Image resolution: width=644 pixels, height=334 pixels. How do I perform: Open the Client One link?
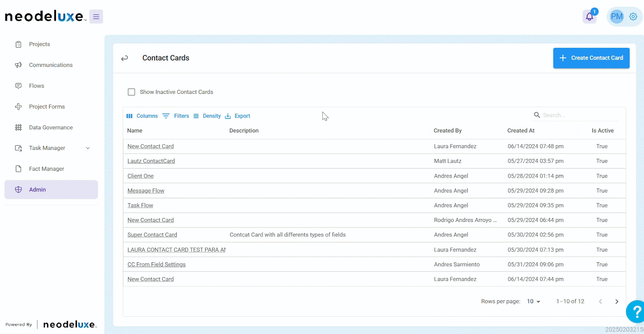coord(140,176)
